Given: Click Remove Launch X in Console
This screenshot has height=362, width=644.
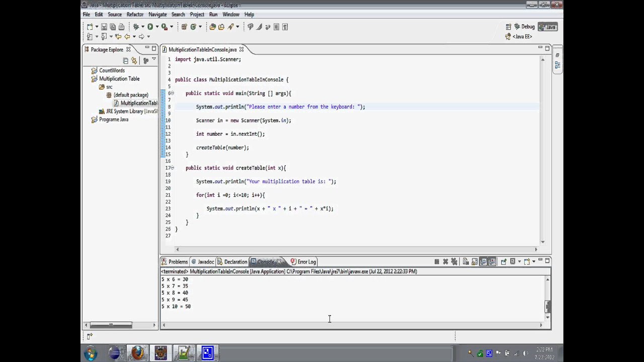Looking at the screenshot, I should [446, 261].
